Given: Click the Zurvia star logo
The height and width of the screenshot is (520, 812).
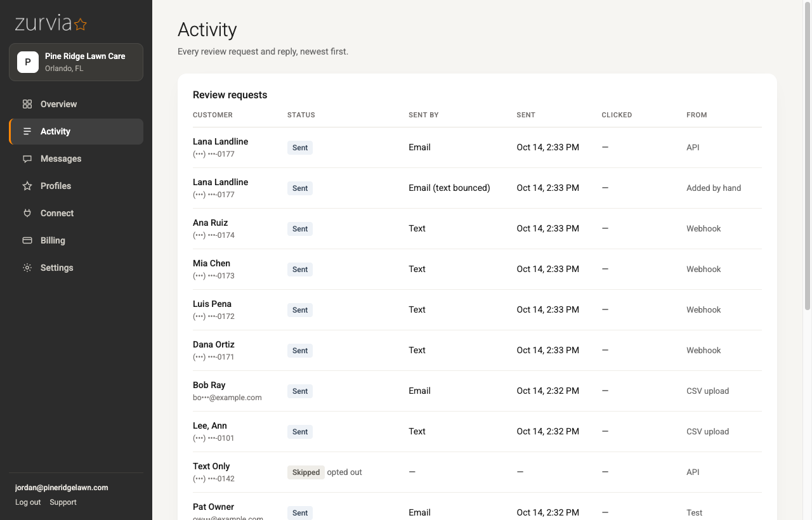Looking at the screenshot, I should 81,25.
